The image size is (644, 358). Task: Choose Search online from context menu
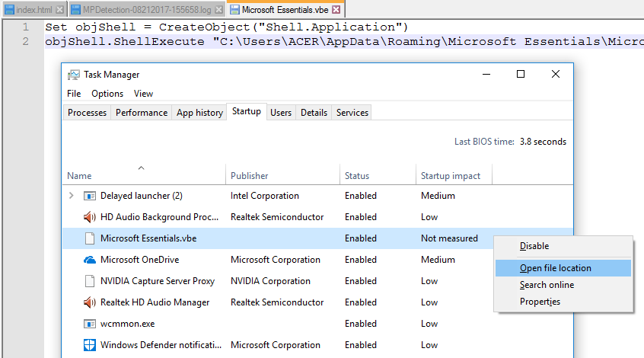point(547,285)
